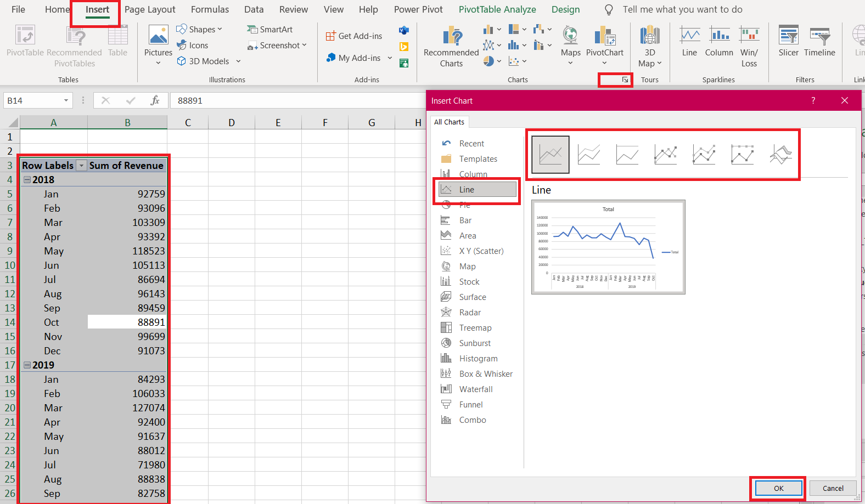Open the Design tab
The width and height of the screenshot is (865, 504).
pyautogui.click(x=565, y=9)
